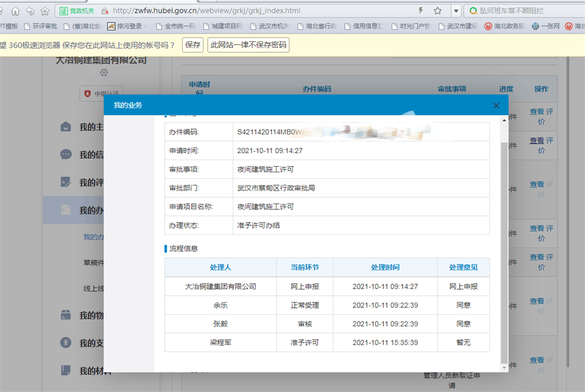585x392 pixels.
Task: Open the 武汉市建设 bookmark
Action: pyautogui.click(x=458, y=26)
